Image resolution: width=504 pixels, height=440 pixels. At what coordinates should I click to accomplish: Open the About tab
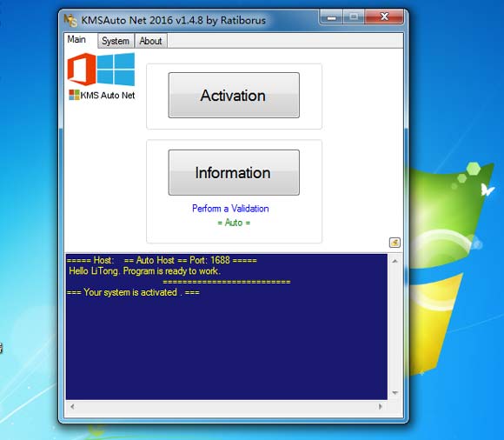pyautogui.click(x=150, y=41)
